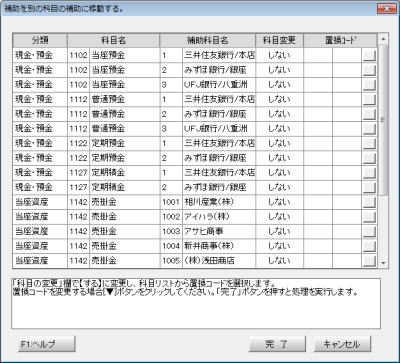400x363 pixels.
Task: Open F1/ヘルプ help
Action: tap(47, 344)
